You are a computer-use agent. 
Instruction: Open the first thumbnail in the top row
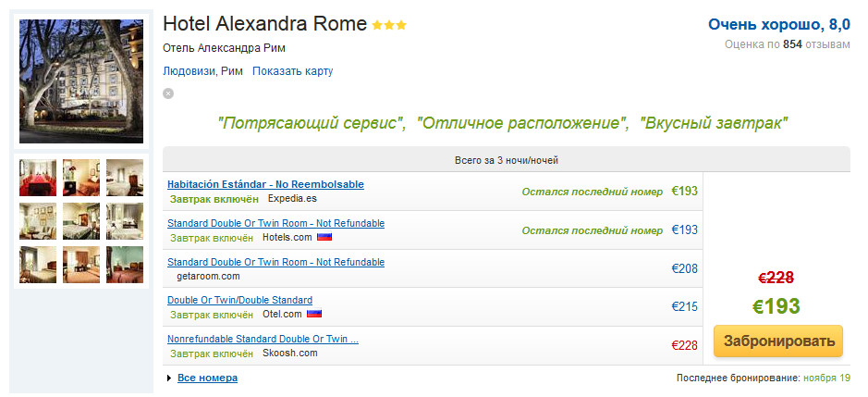tap(38, 178)
